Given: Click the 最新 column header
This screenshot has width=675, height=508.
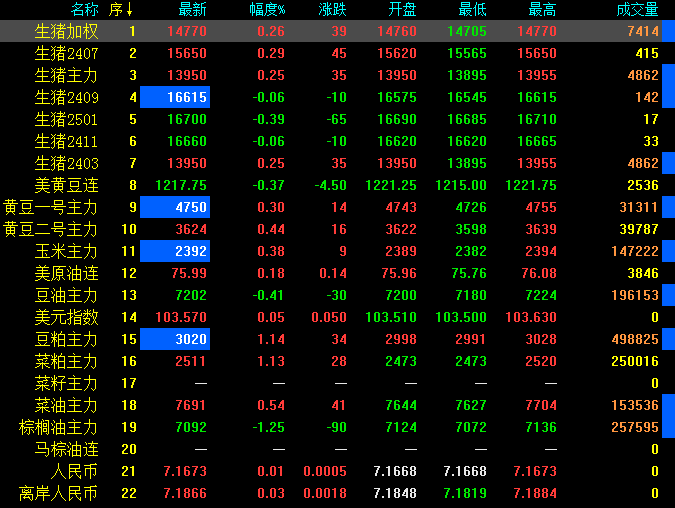Looking at the screenshot, I should coord(192,9).
